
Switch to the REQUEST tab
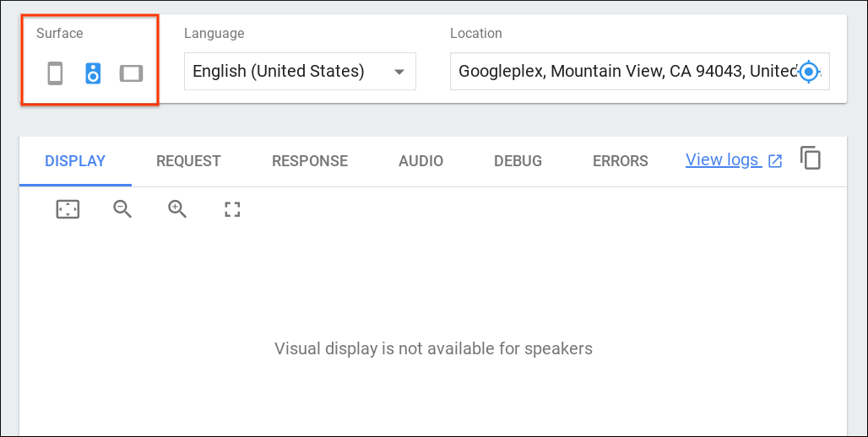pyautogui.click(x=188, y=161)
